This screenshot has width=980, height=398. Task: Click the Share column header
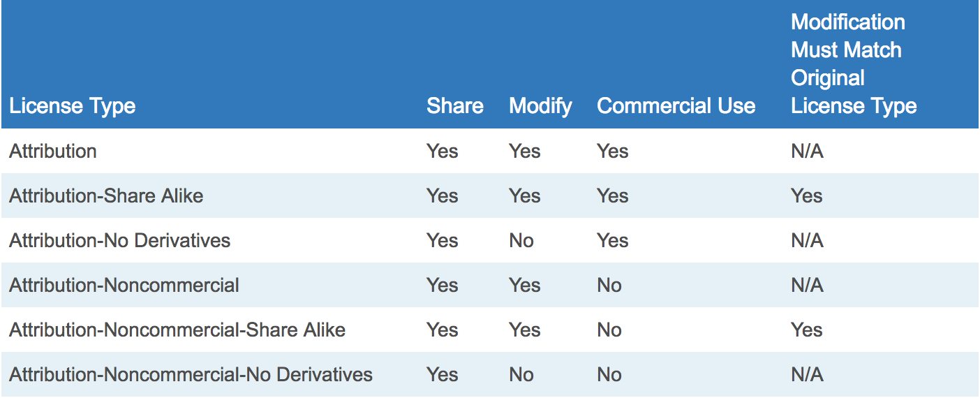[x=455, y=106]
